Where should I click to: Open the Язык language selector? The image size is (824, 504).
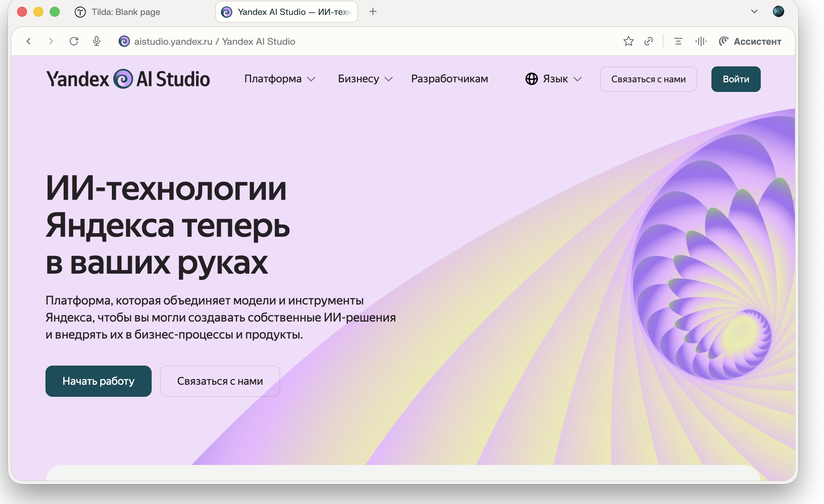click(x=553, y=79)
